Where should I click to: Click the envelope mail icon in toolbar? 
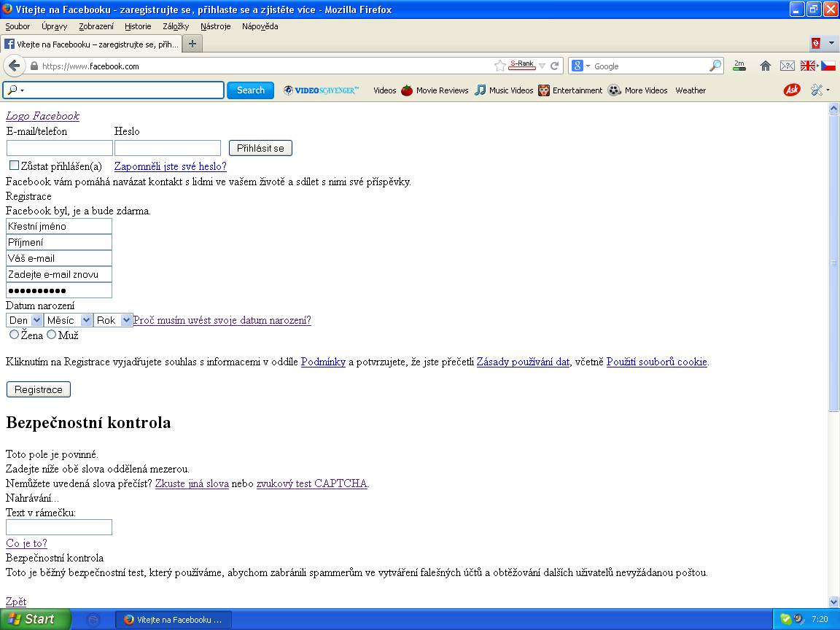pyautogui.click(x=787, y=66)
